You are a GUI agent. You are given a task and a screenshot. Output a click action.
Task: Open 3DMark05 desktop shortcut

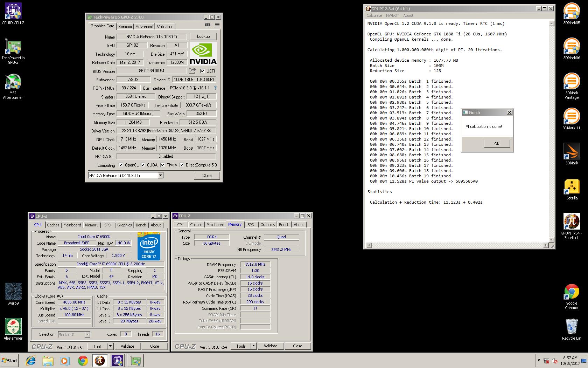[x=572, y=14]
